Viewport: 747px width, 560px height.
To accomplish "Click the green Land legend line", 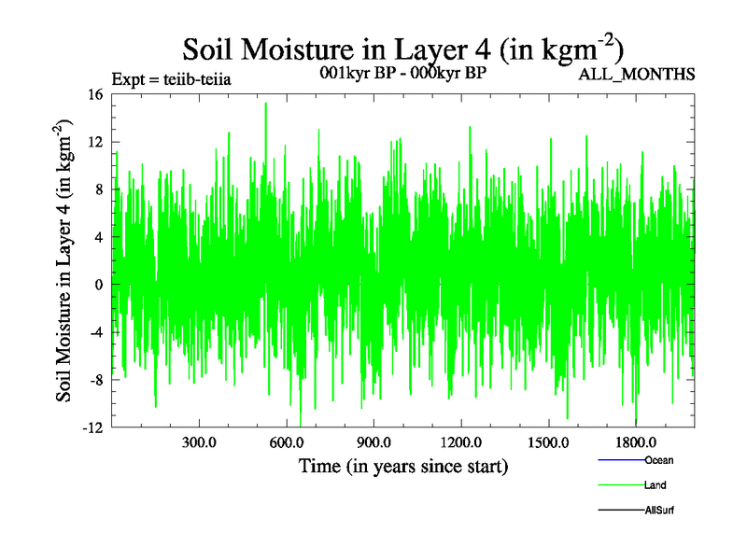I will (x=620, y=486).
